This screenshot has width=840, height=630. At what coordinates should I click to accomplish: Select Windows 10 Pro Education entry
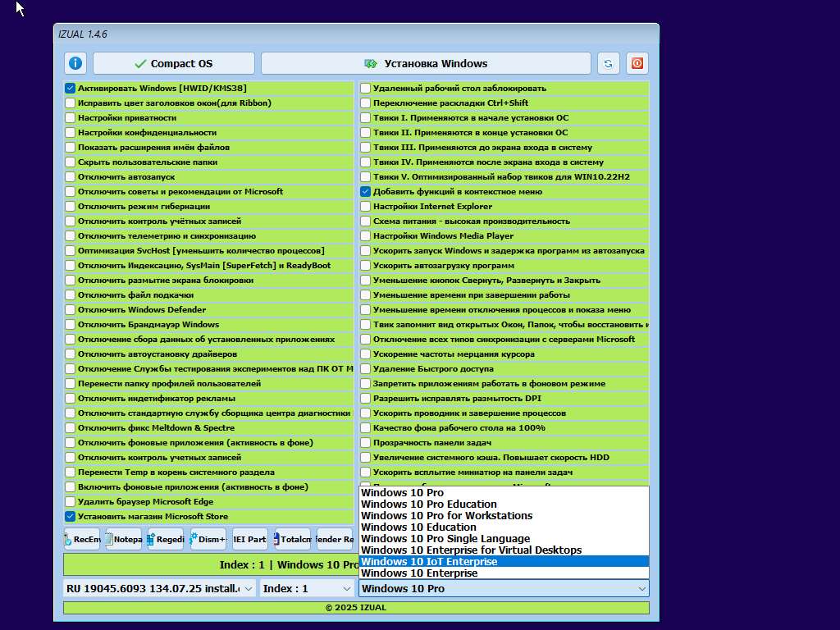[x=504, y=504]
